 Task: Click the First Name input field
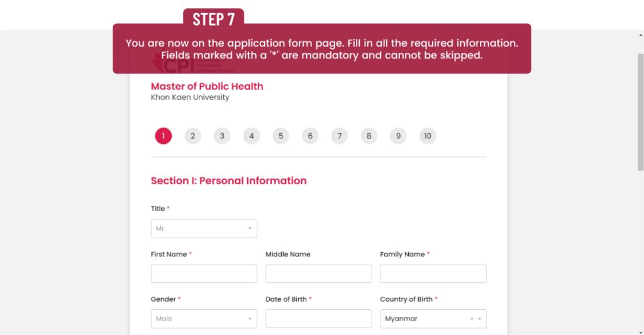pos(204,274)
